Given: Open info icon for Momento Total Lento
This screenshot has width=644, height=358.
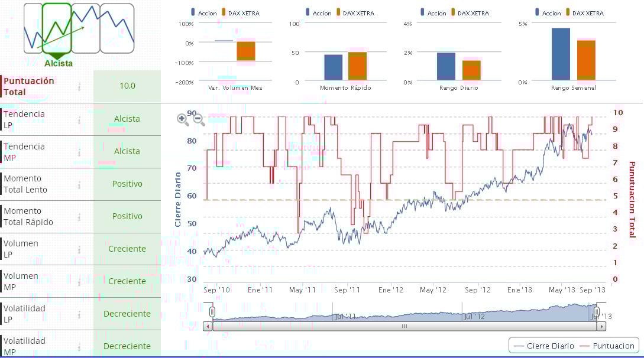Looking at the screenshot, I should point(79,184).
